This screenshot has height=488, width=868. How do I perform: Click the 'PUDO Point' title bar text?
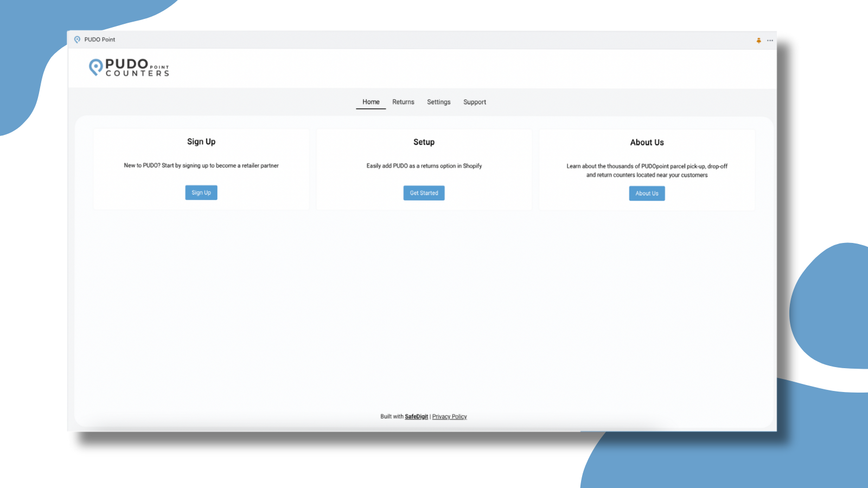click(100, 40)
